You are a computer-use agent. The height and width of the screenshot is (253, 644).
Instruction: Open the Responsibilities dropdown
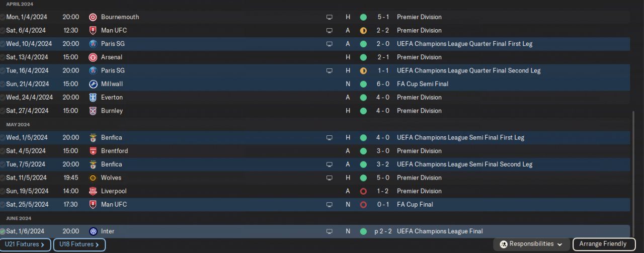tap(531, 244)
